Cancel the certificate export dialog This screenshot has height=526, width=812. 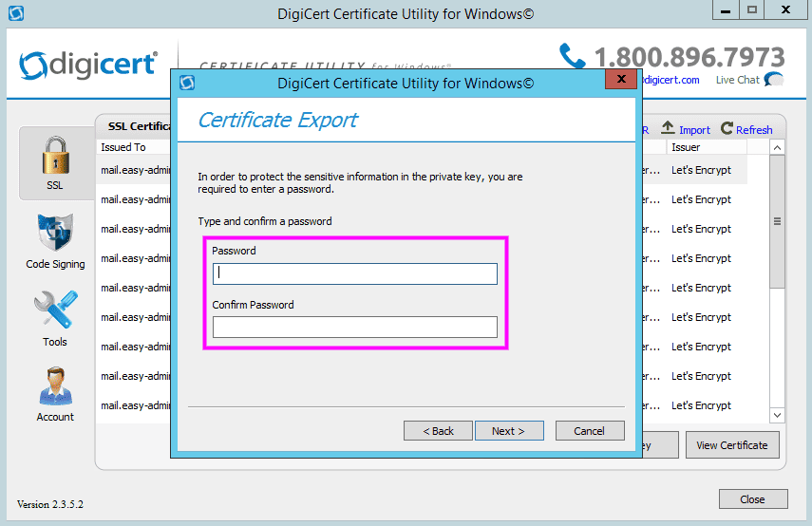tap(590, 431)
